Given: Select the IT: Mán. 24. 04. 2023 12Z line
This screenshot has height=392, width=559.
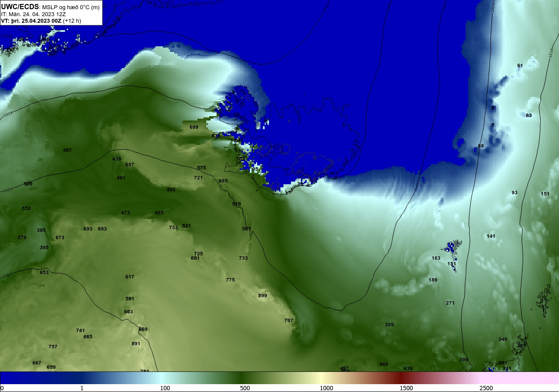Looking at the screenshot, I should coord(33,14).
